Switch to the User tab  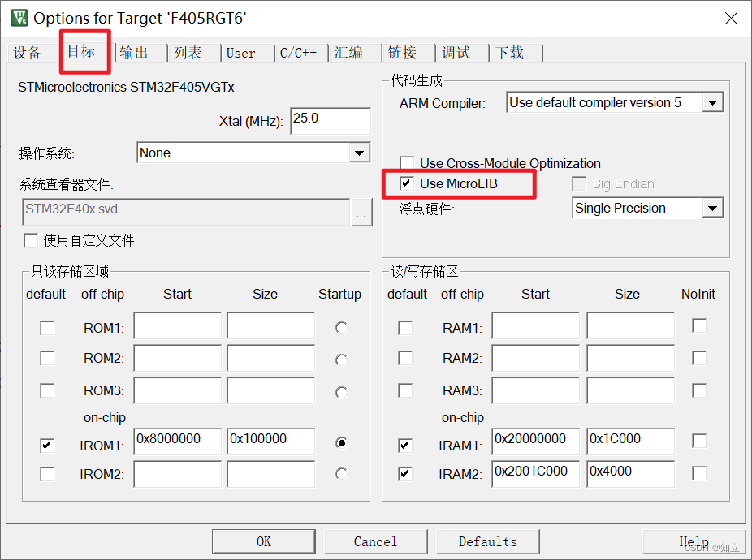241,52
